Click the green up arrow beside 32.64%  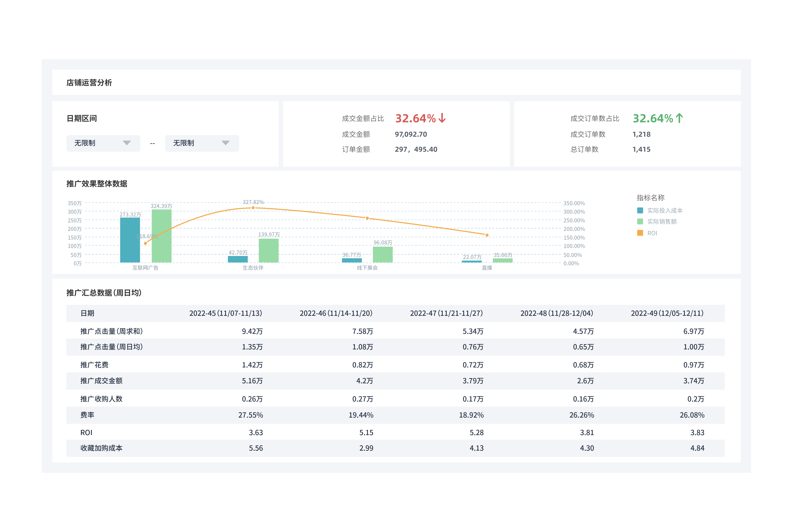pyautogui.click(x=679, y=118)
